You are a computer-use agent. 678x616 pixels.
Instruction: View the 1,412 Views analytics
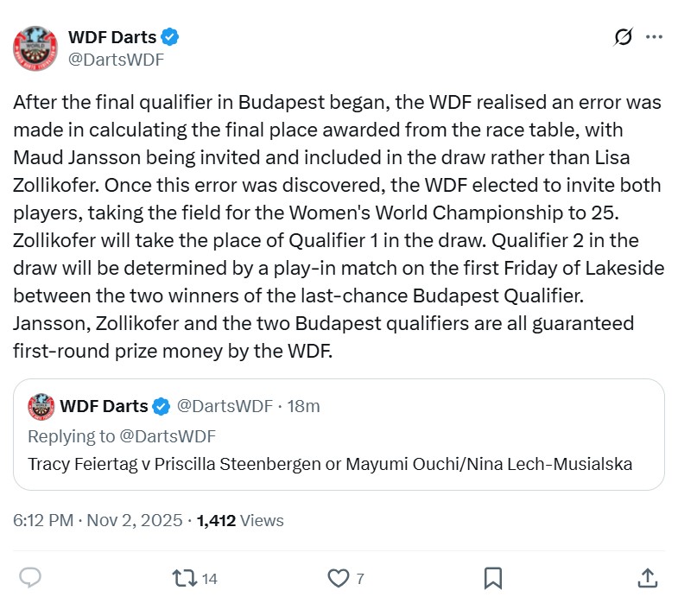(x=240, y=520)
